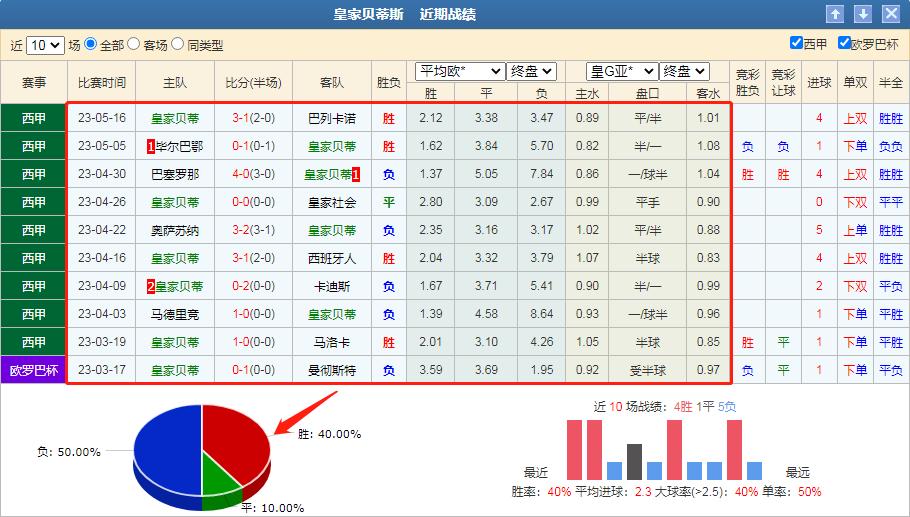
Task: Open home team 奥萨苏纳
Action: (x=175, y=230)
